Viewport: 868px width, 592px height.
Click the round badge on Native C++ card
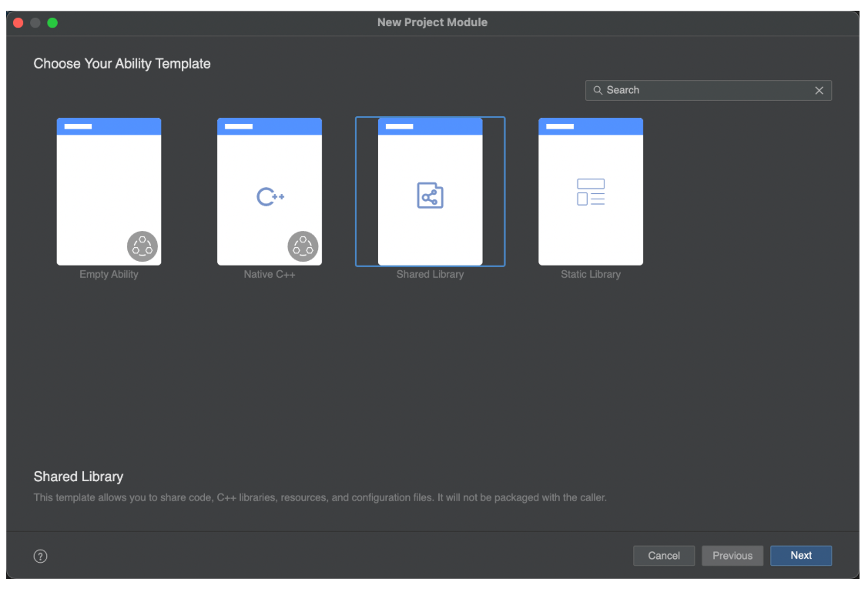[x=303, y=246]
